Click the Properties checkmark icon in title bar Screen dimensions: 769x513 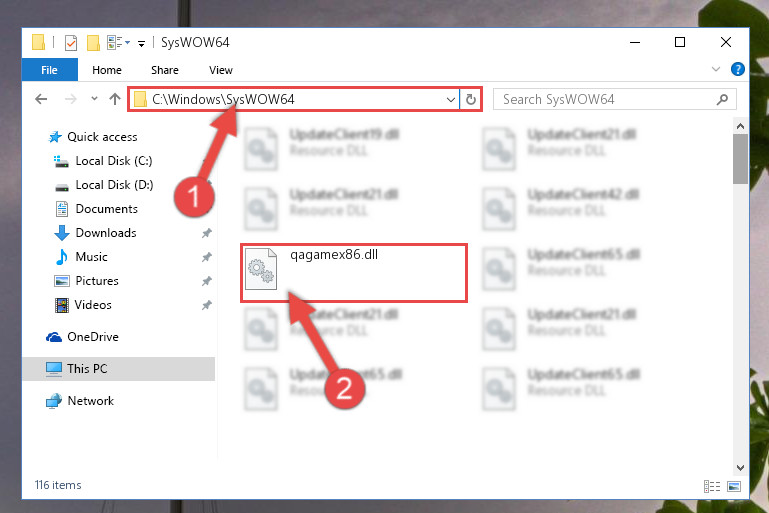71,43
